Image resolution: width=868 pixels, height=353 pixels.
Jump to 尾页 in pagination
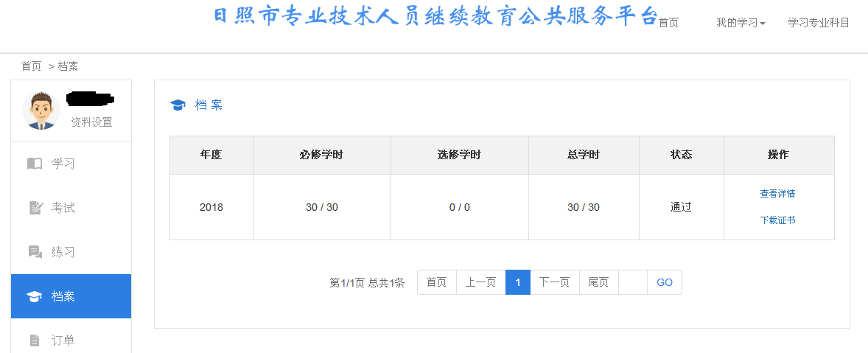[x=598, y=282]
